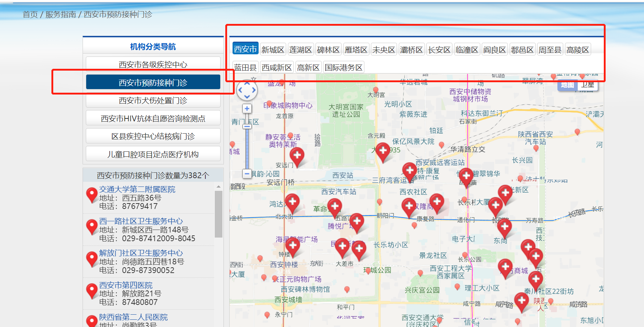Click the red clinic marker near 安远门
The height and width of the screenshot is (327, 644).
pyautogui.click(x=297, y=156)
